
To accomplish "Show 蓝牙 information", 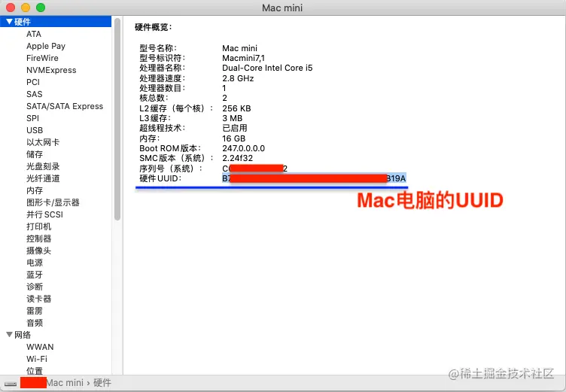I will click(35, 275).
